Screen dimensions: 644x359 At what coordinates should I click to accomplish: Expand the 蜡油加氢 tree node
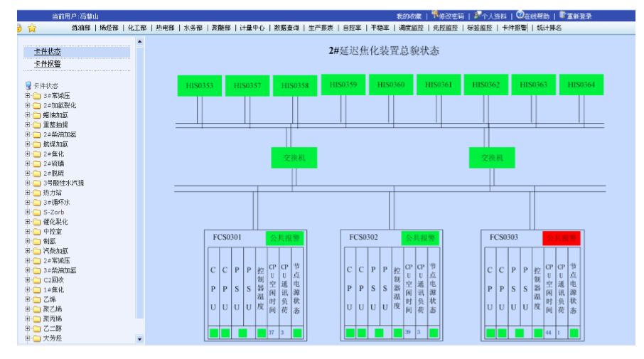tap(28, 115)
